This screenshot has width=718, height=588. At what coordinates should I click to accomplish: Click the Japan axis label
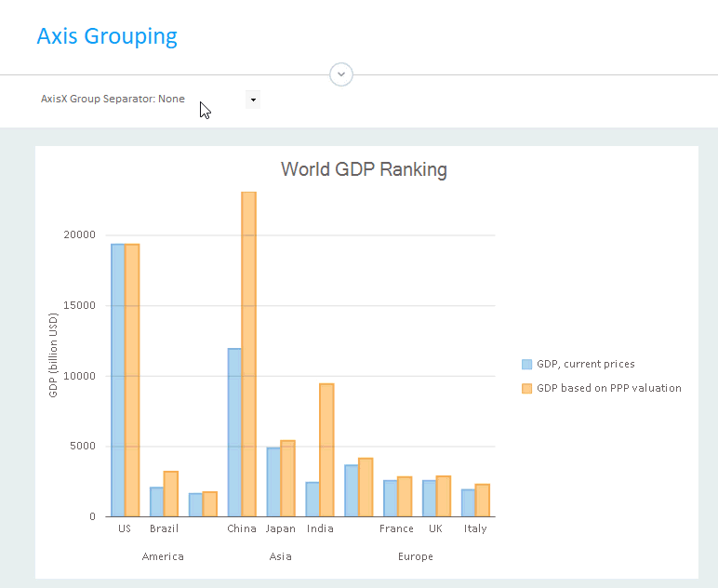[x=280, y=528]
